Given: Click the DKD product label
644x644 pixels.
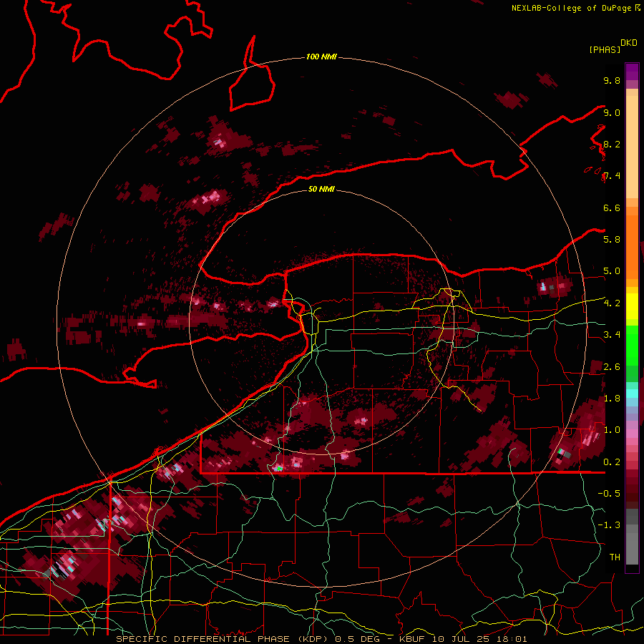Looking at the screenshot, I should click(629, 43).
